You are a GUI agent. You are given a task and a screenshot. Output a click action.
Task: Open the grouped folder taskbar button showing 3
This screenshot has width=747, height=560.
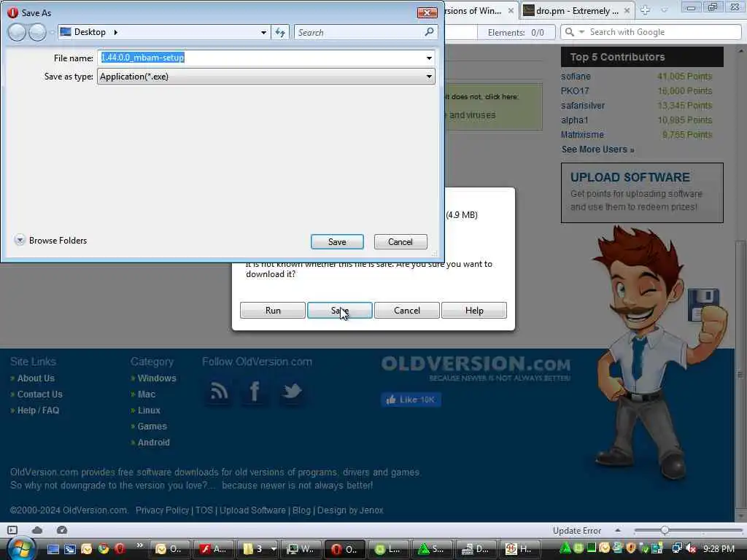(x=258, y=549)
